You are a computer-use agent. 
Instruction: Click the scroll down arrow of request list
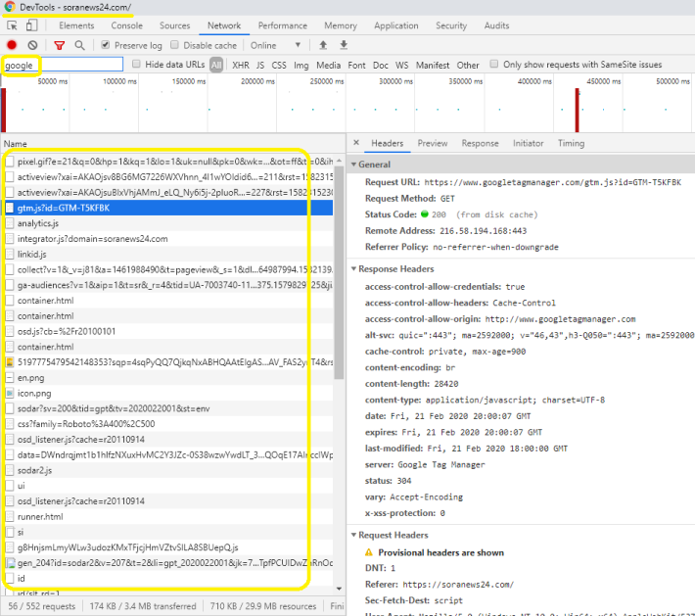(x=339, y=589)
